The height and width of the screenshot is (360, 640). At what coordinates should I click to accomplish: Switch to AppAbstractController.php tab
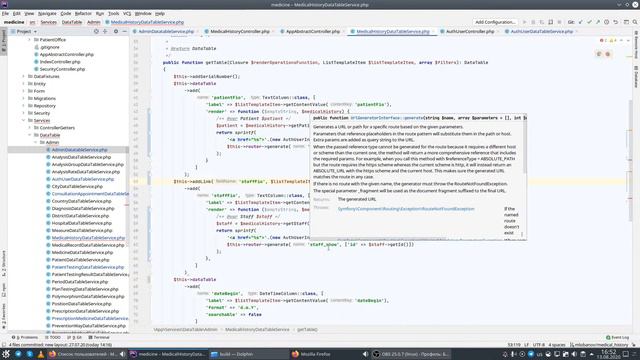313,31
